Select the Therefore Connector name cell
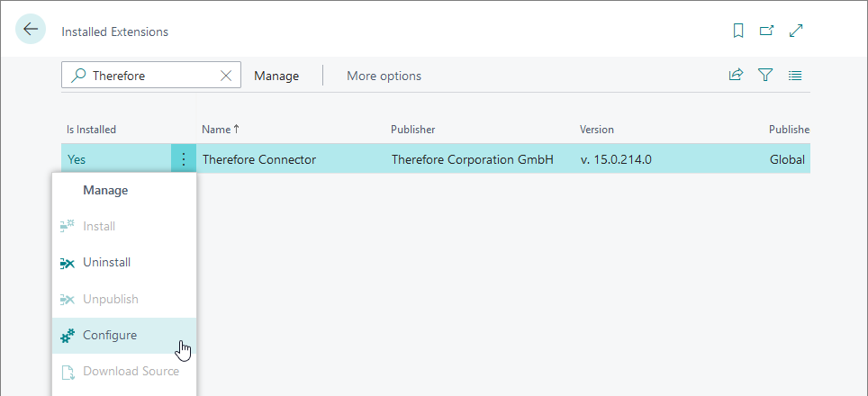 click(259, 160)
